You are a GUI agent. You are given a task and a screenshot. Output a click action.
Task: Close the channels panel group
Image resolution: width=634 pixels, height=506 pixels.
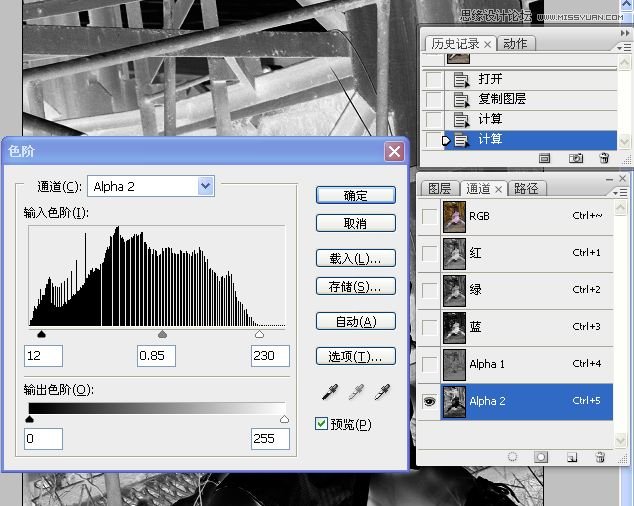click(x=623, y=178)
